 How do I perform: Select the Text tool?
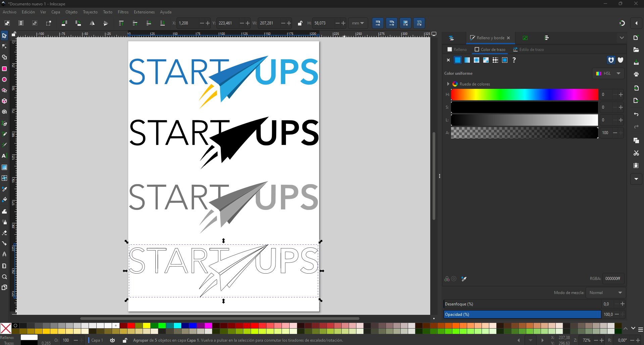click(x=4, y=156)
